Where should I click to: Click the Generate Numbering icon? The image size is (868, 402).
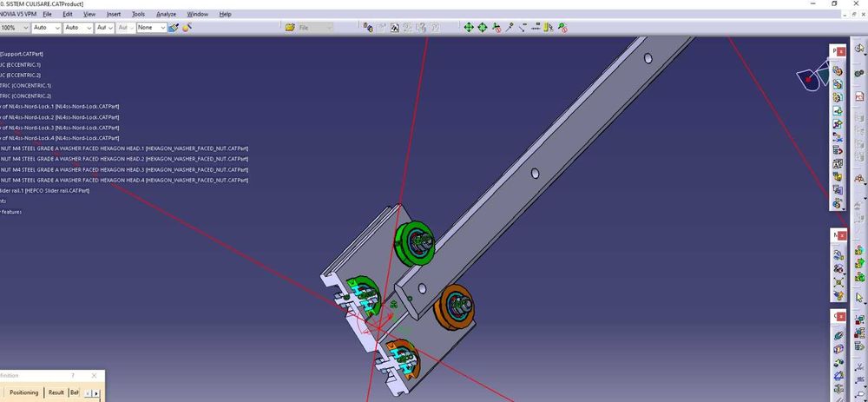pos(838,163)
